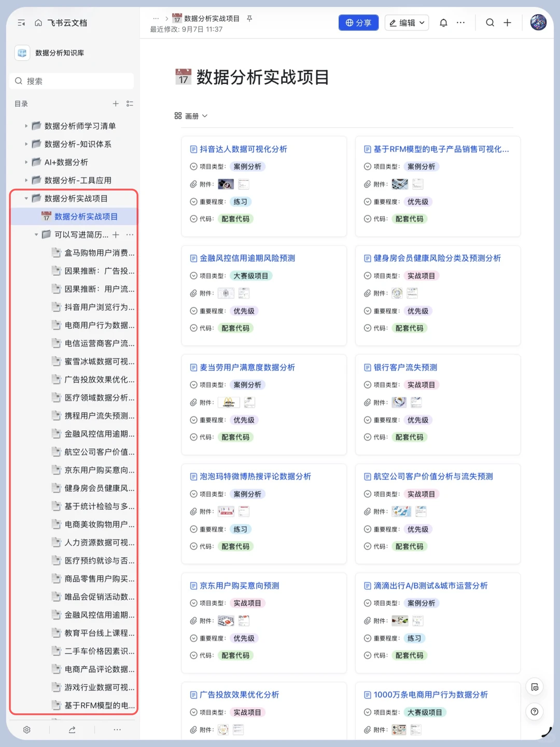Add a subpage under 可以写进简历 via its plus icon
Image resolution: width=560 pixels, height=747 pixels.
[x=116, y=234]
